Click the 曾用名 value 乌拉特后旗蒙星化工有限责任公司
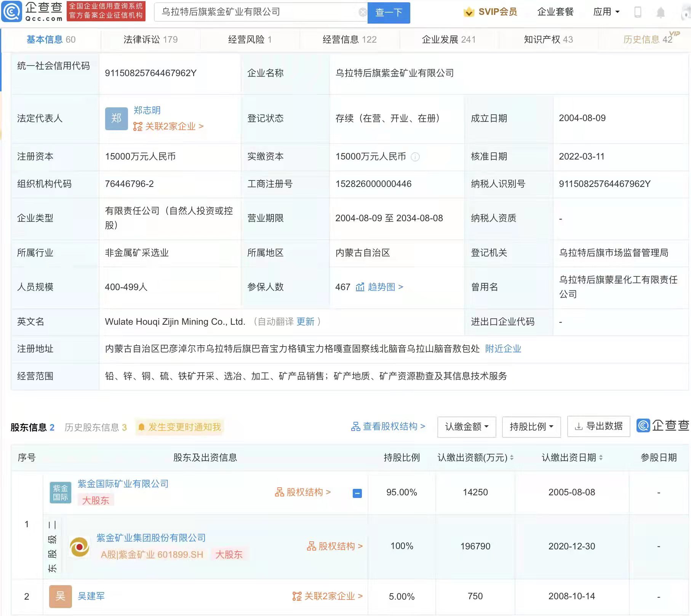 pyautogui.click(x=618, y=287)
